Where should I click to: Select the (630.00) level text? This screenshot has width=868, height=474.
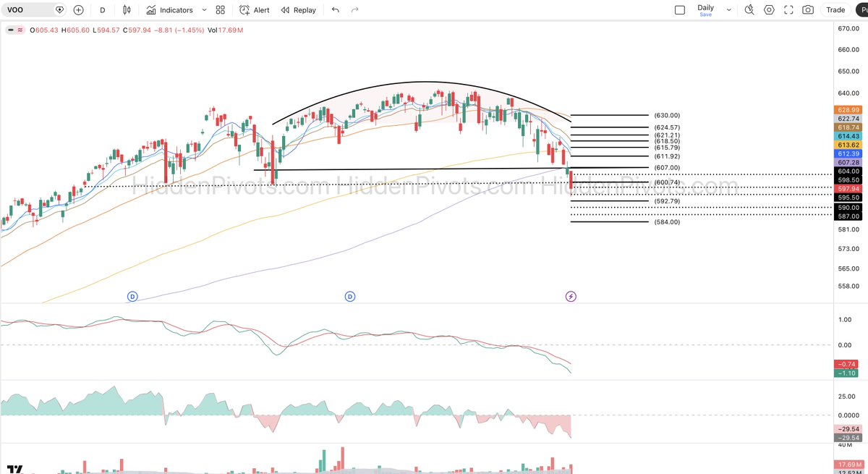tap(666, 115)
